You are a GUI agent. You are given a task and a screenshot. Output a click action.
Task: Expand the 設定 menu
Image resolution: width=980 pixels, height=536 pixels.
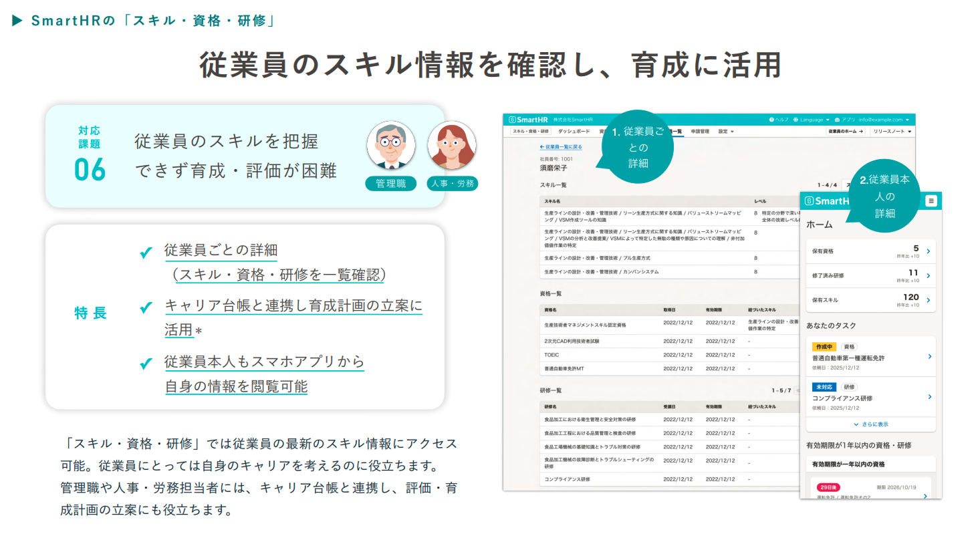point(726,132)
